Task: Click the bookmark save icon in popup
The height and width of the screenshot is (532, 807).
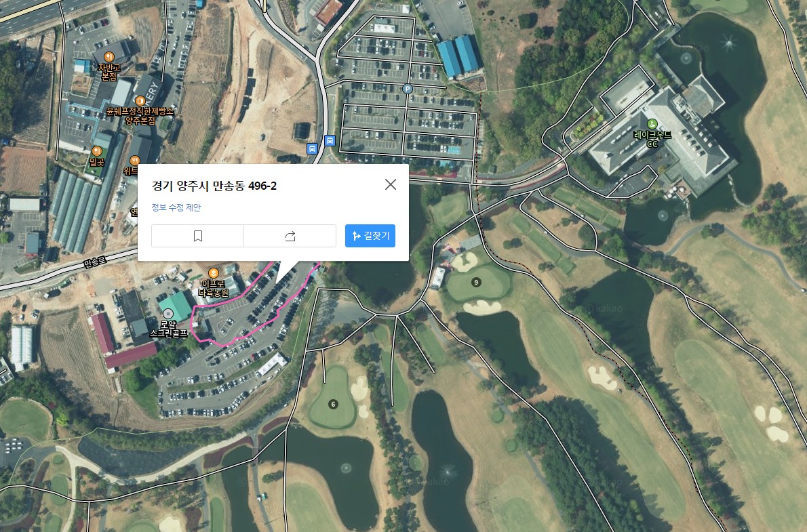Action: 197,236
